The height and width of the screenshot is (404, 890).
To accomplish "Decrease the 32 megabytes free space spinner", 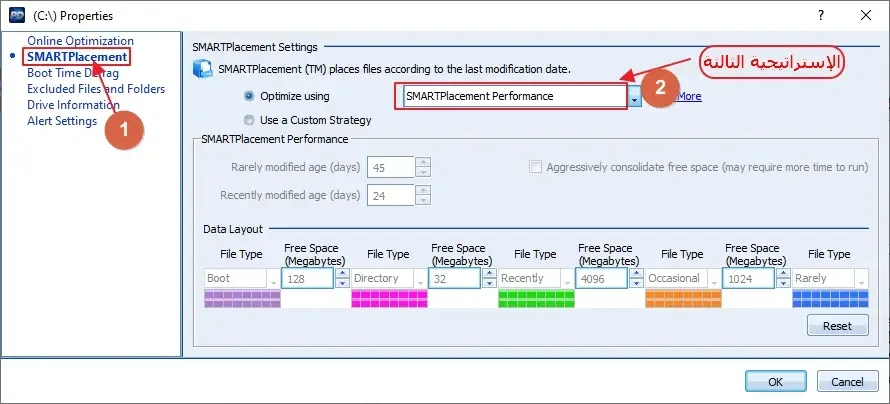I will pos(489,283).
